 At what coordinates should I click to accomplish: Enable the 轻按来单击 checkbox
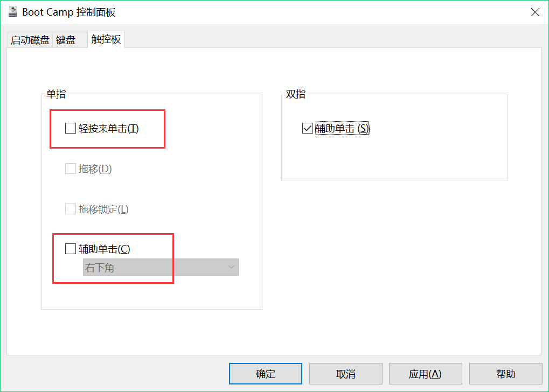(x=71, y=128)
